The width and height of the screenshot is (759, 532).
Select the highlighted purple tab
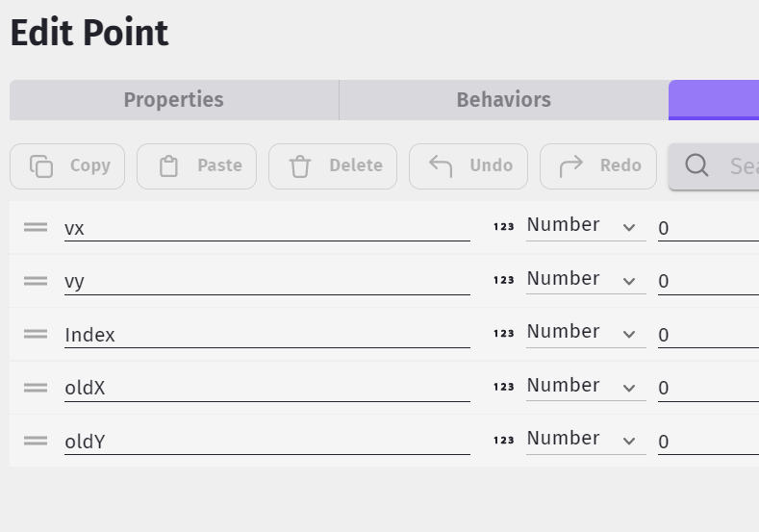click(714, 100)
